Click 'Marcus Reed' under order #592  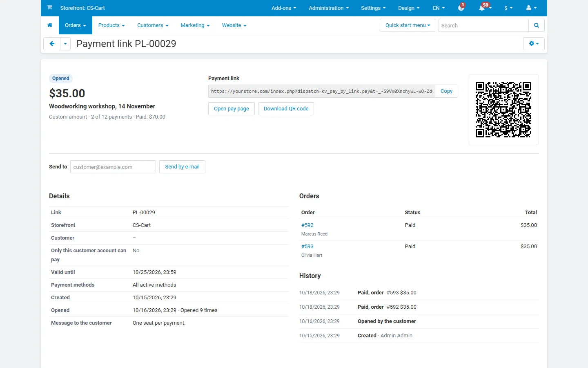coord(314,234)
